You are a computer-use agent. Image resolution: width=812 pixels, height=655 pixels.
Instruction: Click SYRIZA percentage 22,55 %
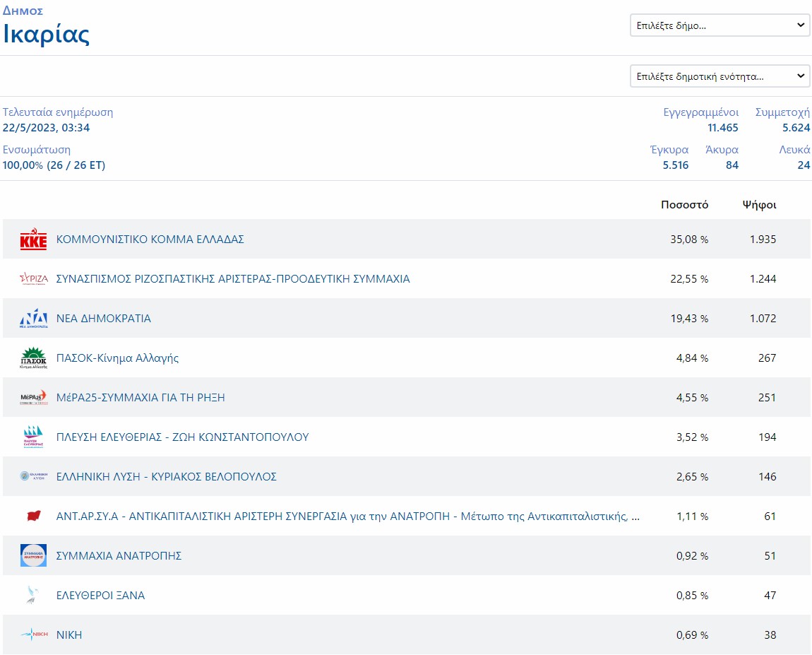tap(689, 279)
